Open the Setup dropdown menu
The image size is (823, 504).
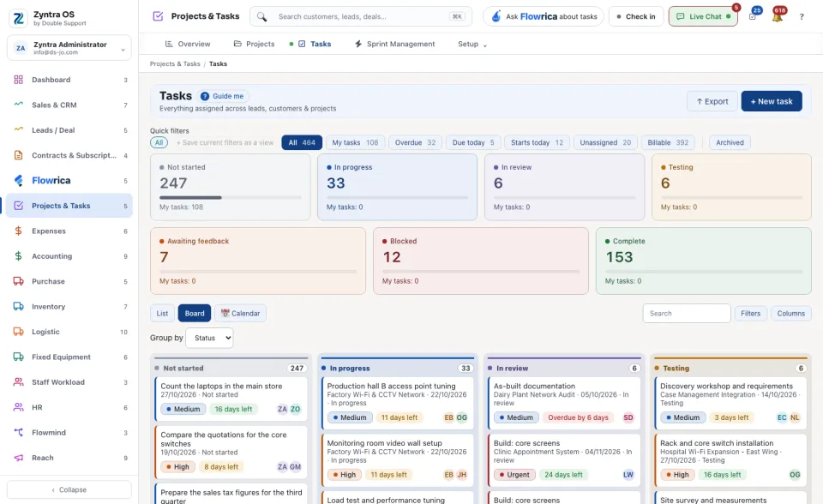[x=472, y=44]
